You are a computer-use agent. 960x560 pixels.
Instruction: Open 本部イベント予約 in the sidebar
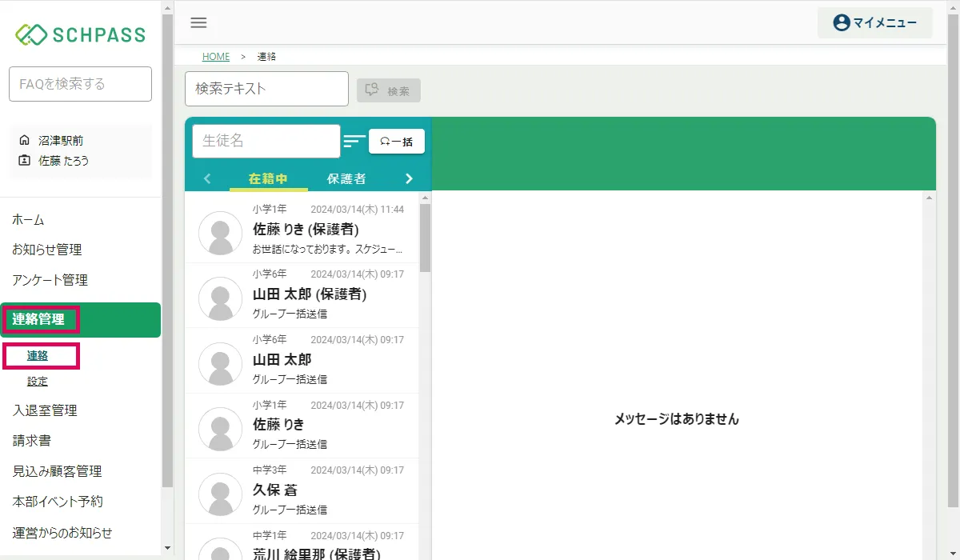pos(58,502)
